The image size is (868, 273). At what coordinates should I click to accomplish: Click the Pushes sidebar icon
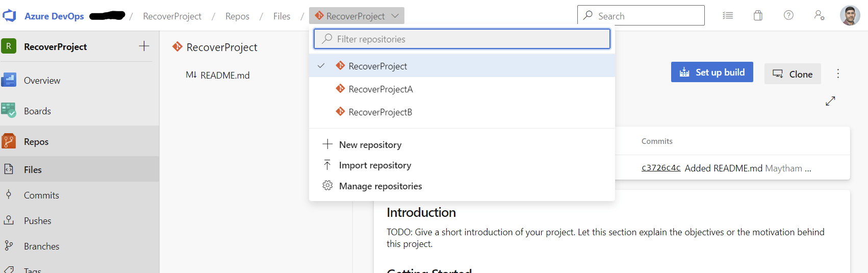tap(9, 220)
